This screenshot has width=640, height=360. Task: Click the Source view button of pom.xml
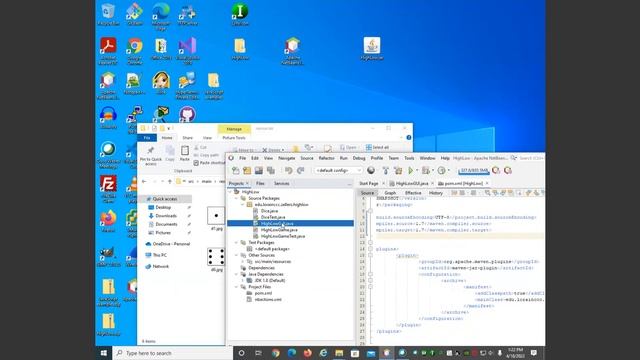(x=367, y=193)
